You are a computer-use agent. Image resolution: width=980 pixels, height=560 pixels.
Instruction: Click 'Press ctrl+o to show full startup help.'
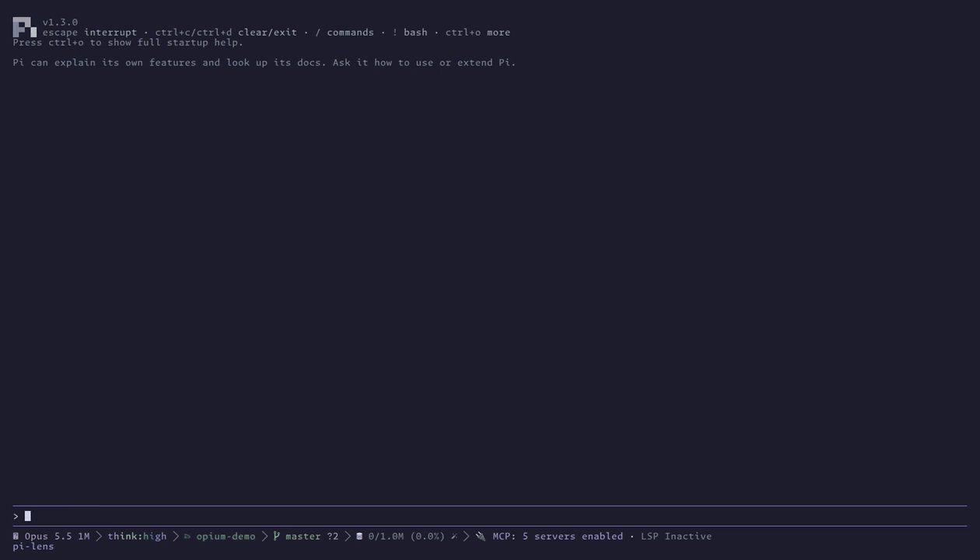tap(128, 43)
